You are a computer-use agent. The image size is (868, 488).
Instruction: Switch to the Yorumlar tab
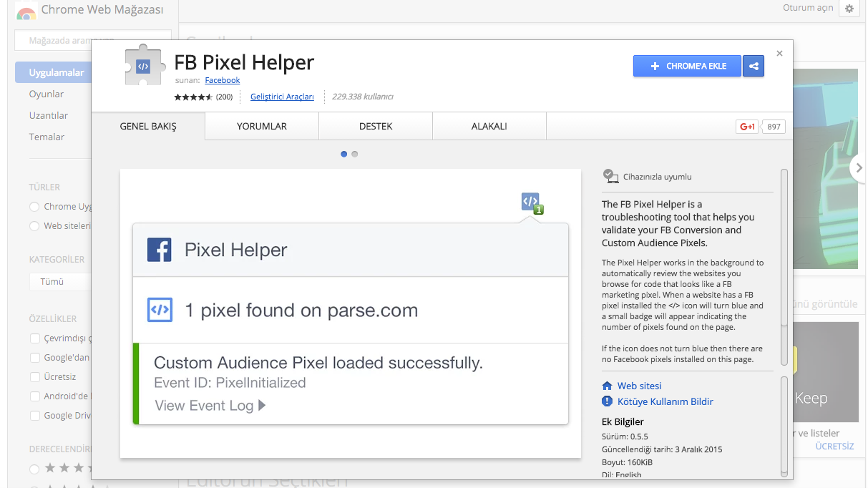[x=262, y=126]
